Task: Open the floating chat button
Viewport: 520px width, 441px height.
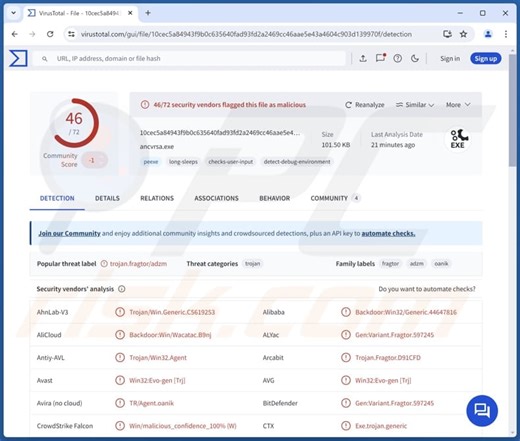Action: pos(482,411)
